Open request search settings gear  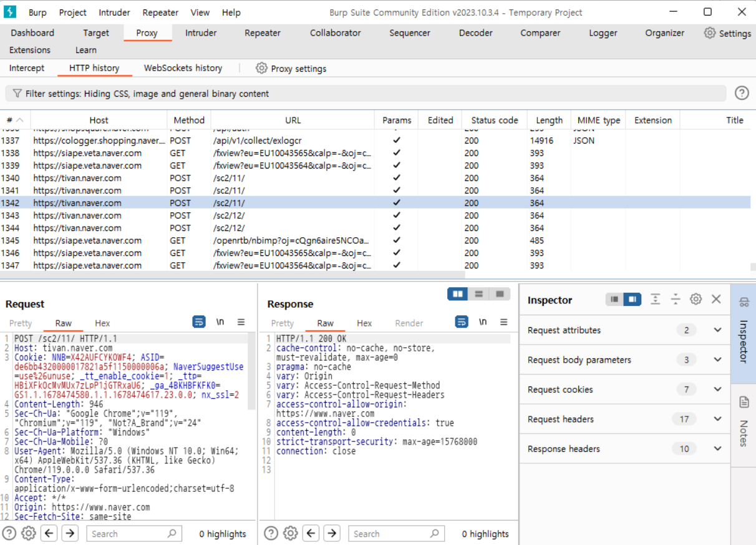tap(28, 533)
